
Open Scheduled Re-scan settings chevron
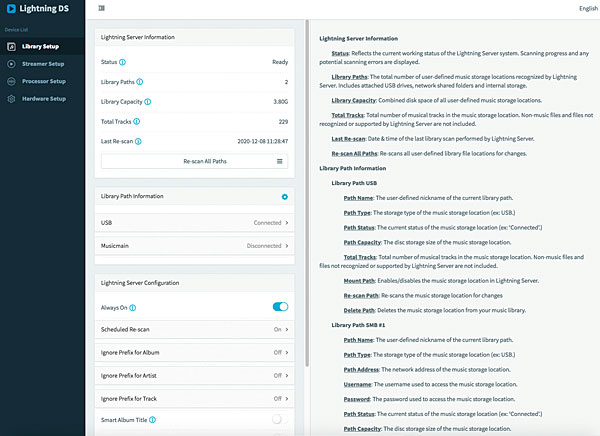[287, 330]
